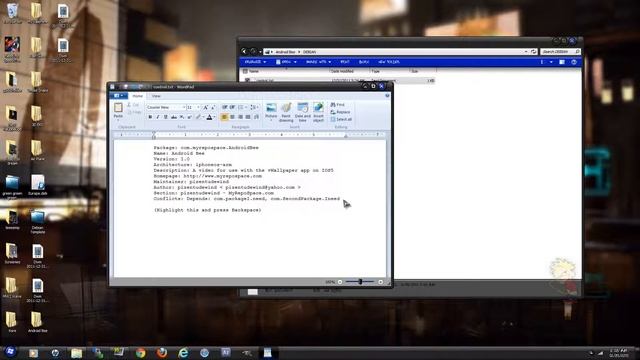This screenshot has height=360, width=640.
Task: Click the Increase indent icon
Action: point(232,107)
